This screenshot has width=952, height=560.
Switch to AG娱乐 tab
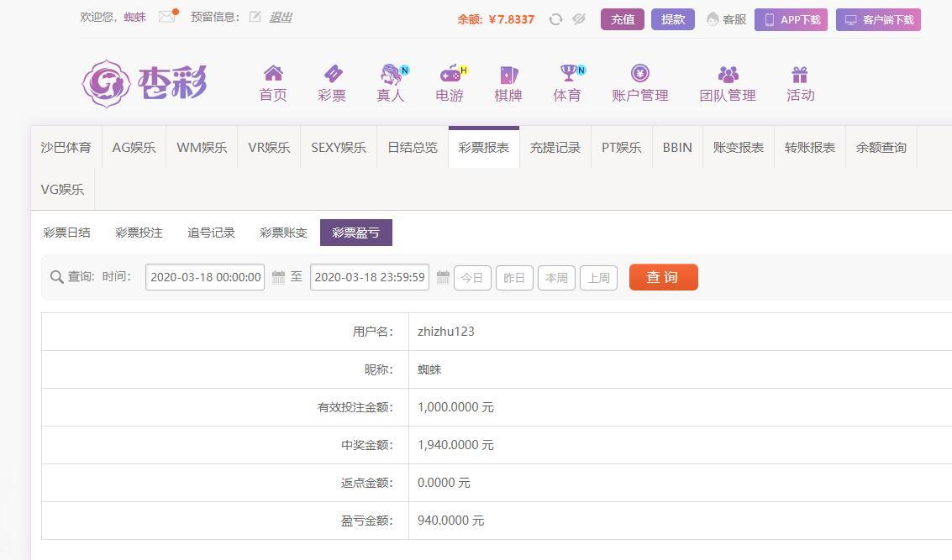click(134, 148)
